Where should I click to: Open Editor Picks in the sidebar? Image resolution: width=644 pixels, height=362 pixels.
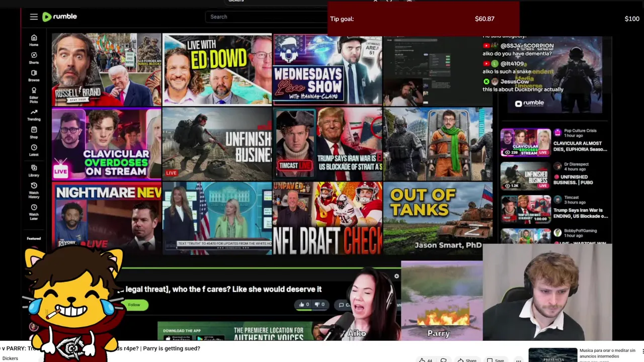pyautogui.click(x=34, y=95)
